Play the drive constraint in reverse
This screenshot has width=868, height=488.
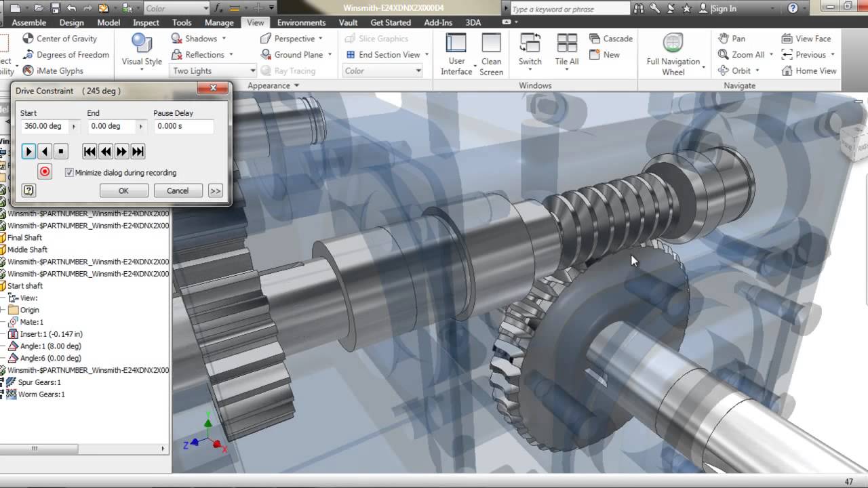pos(45,152)
